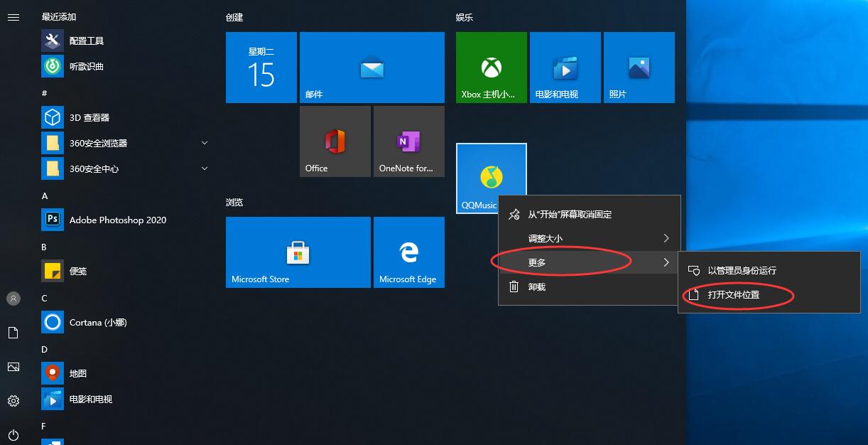
Task: Click the Power button in Start sidebar
Action: (x=13, y=435)
